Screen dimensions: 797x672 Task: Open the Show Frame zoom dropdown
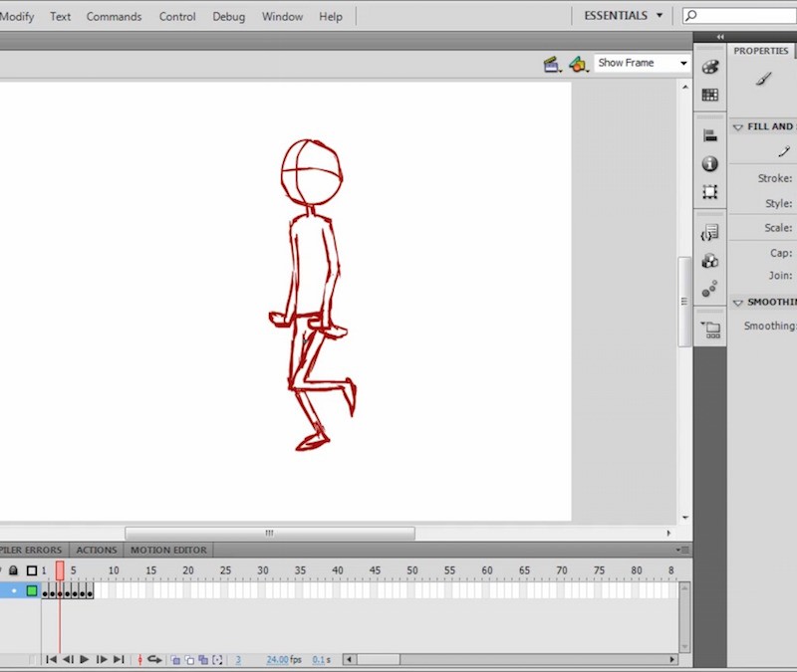pyautogui.click(x=681, y=63)
